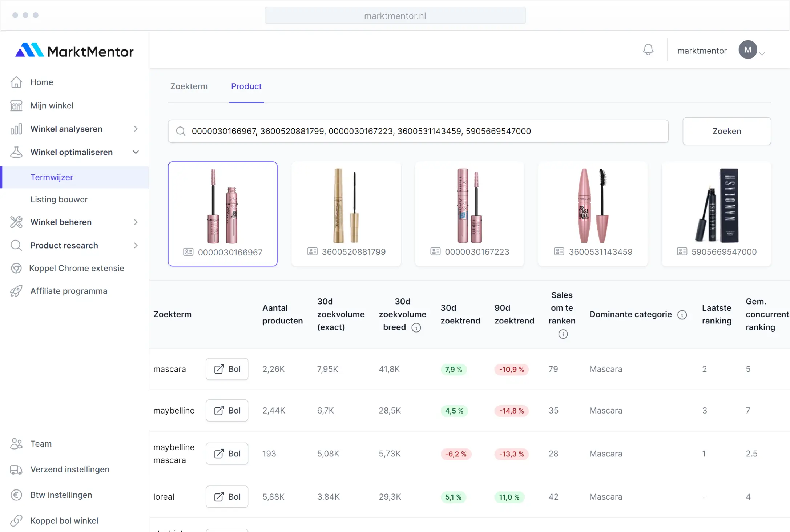Click the Btw instellingen euro icon
This screenshot has width=790, height=532.
[x=16, y=495]
